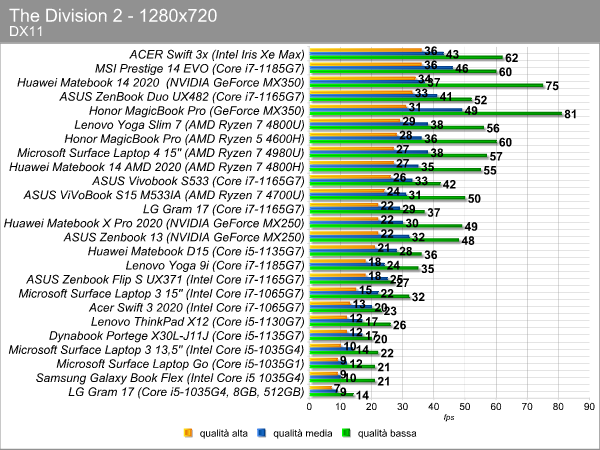Select the 'qualità alta' legend label
The width and height of the screenshot is (600, 450).
[x=223, y=433]
